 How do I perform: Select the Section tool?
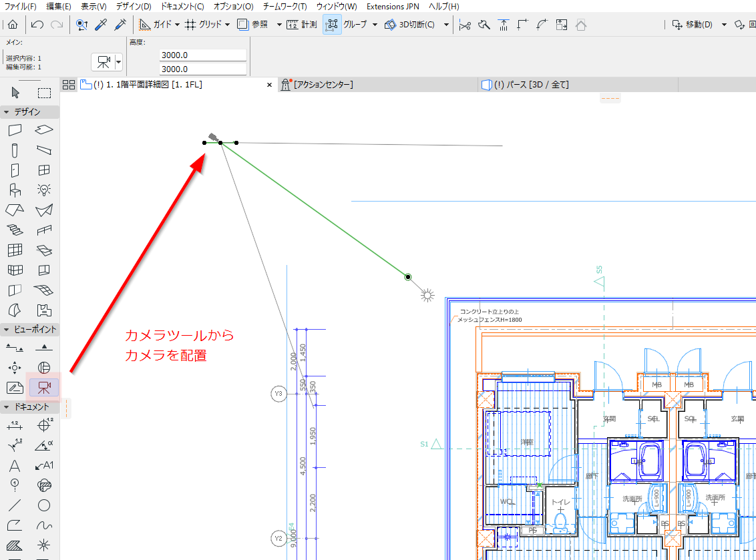15,348
